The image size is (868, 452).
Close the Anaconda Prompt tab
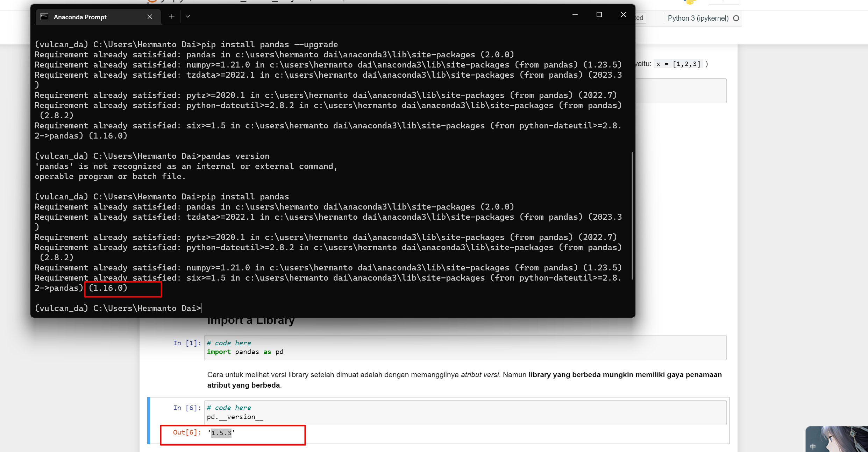tap(150, 16)
